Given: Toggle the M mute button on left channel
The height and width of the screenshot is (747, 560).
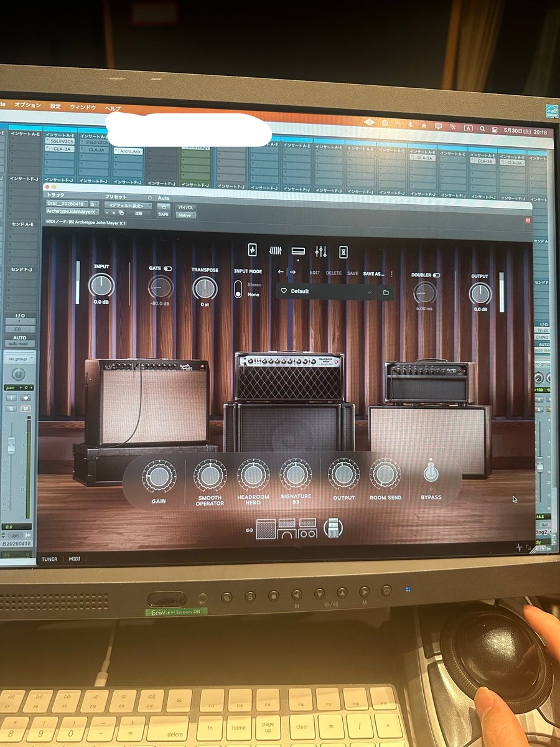Looking at the screenshot, I should click(26, 408).
